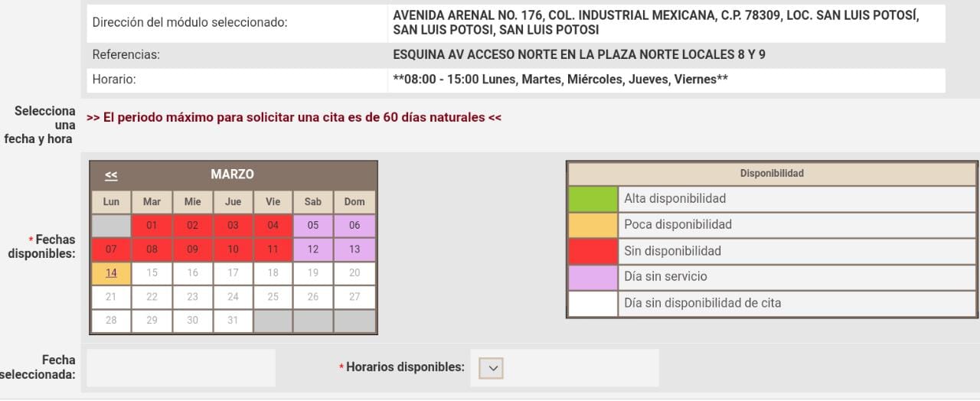Select March 14 in the calendar

[x=111, y=273]
